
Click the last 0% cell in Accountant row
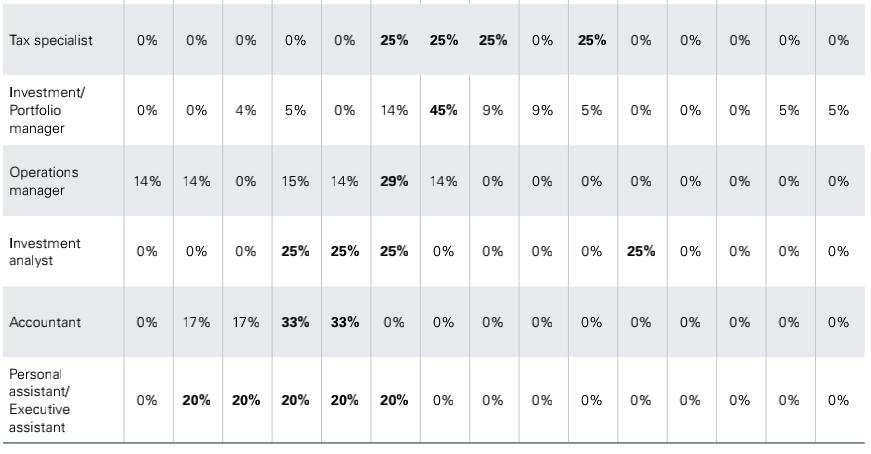(x=838, y=322)
